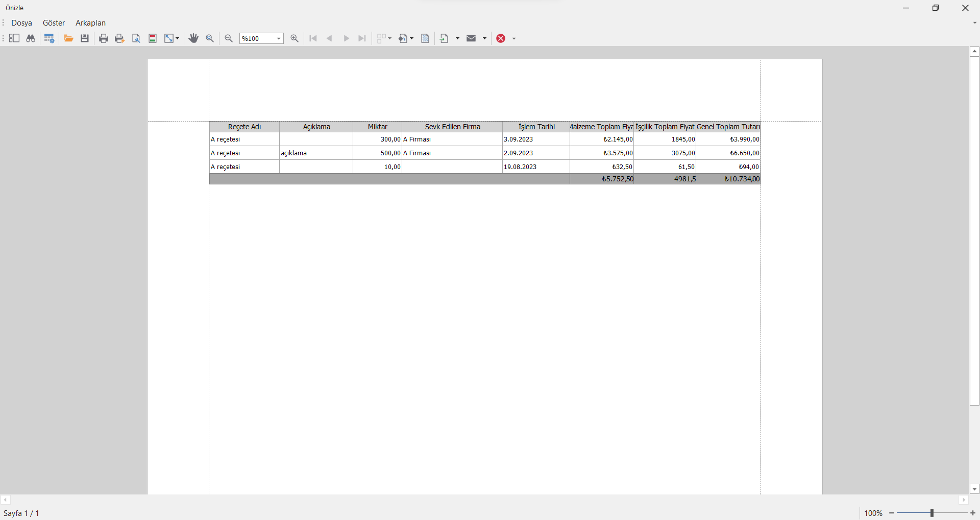
Task: Open a document with the folder icon
Action: pos(68,38)
